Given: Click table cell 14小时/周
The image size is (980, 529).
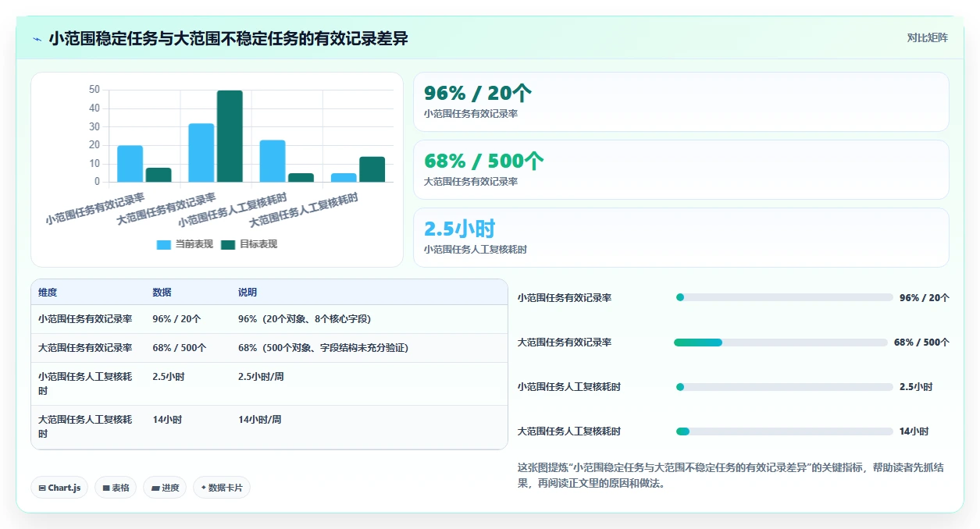Looking at the screenshot, I should pyautogui.click(x=260, y=420).
